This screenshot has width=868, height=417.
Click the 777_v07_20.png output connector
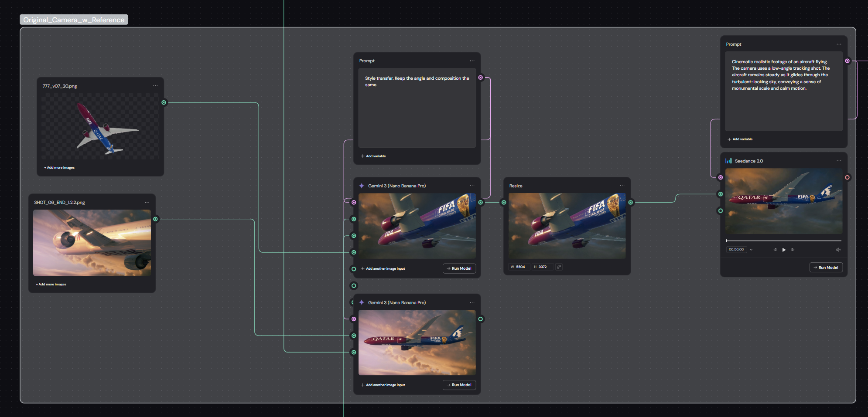[x=164, y=102]
